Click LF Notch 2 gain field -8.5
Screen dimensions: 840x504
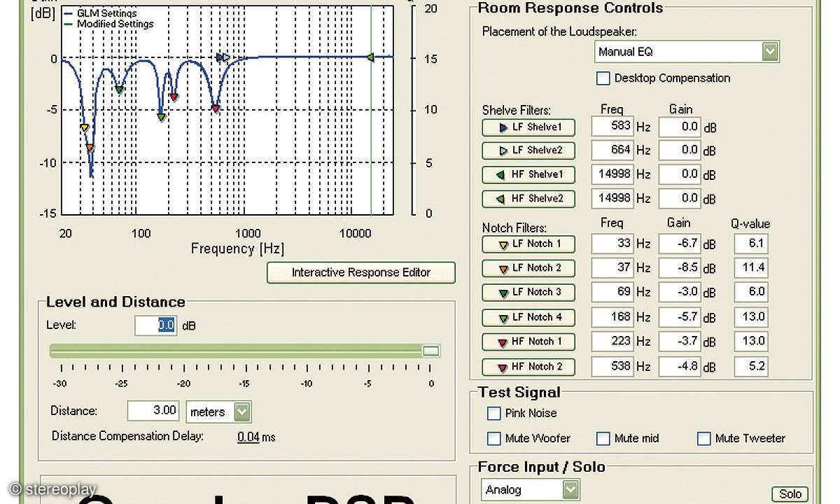680,268
